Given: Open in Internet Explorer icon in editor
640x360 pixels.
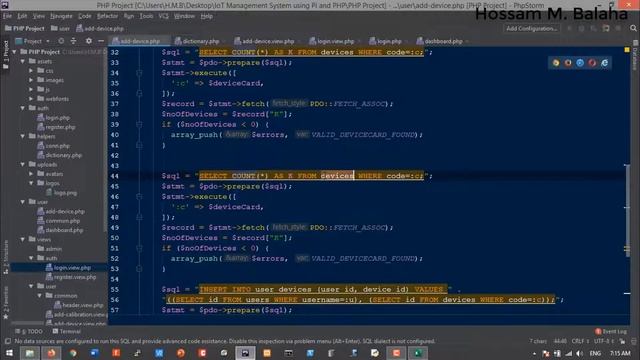Looking at the screenshot, I should pos(604,63).
